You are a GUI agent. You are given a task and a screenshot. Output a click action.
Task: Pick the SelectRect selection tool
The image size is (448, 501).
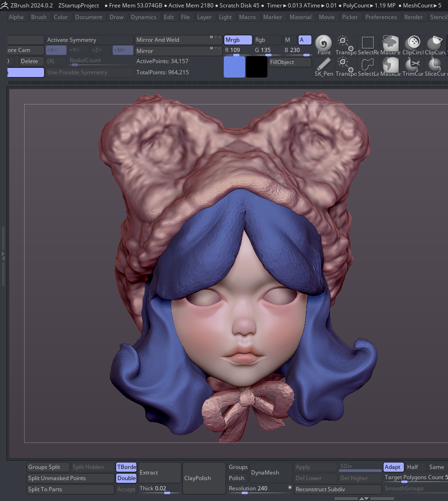[x=368, y=45]
